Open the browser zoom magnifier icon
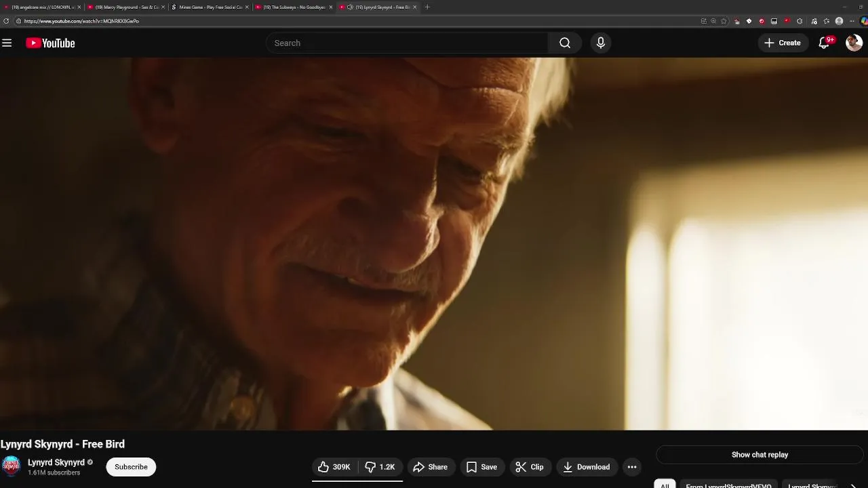Screen dimensions: 868x488 click(x=713, y=21)
